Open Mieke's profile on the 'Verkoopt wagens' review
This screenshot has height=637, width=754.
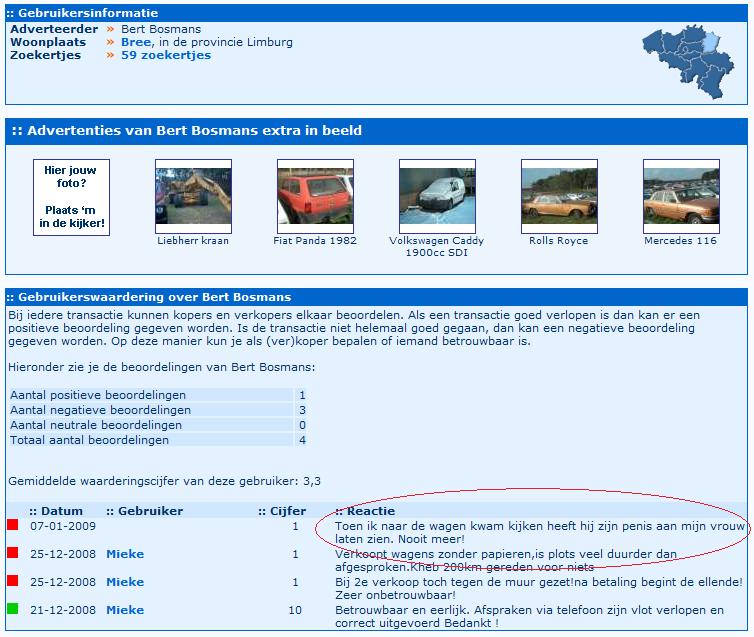125,554
